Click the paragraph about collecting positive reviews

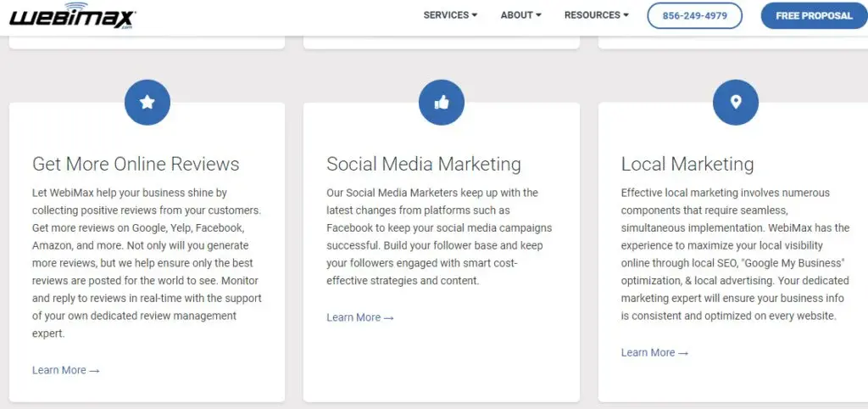coord(147,263)
